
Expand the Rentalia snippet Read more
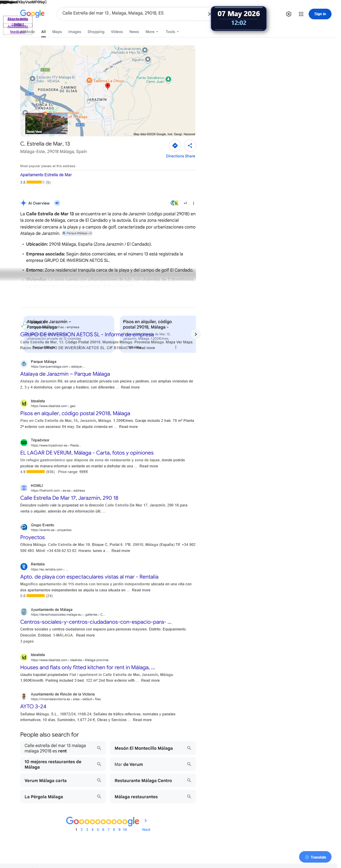coord(141,590)
